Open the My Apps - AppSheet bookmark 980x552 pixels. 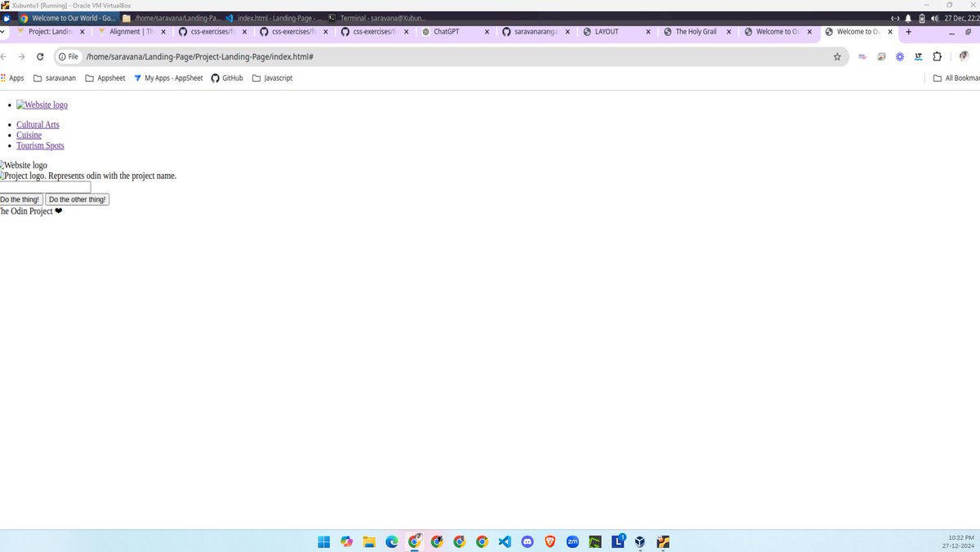click(168, 78)
